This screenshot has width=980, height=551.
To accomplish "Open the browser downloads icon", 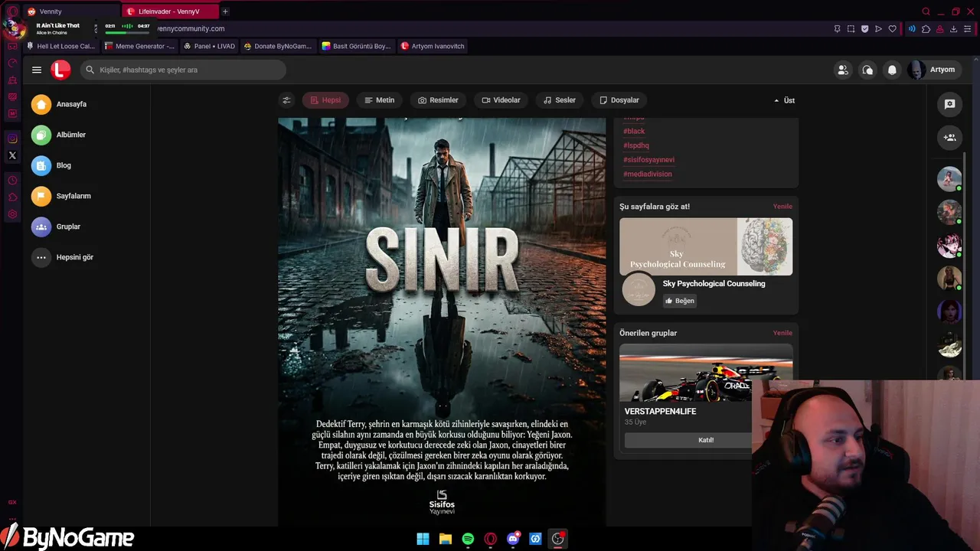I will (x=953, y=29).
